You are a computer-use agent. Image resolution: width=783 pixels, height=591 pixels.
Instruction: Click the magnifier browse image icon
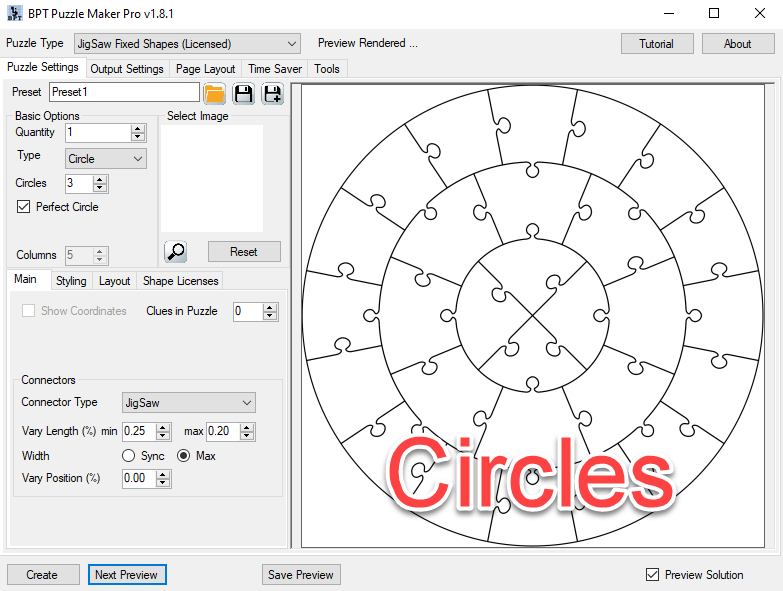[176, 251]
